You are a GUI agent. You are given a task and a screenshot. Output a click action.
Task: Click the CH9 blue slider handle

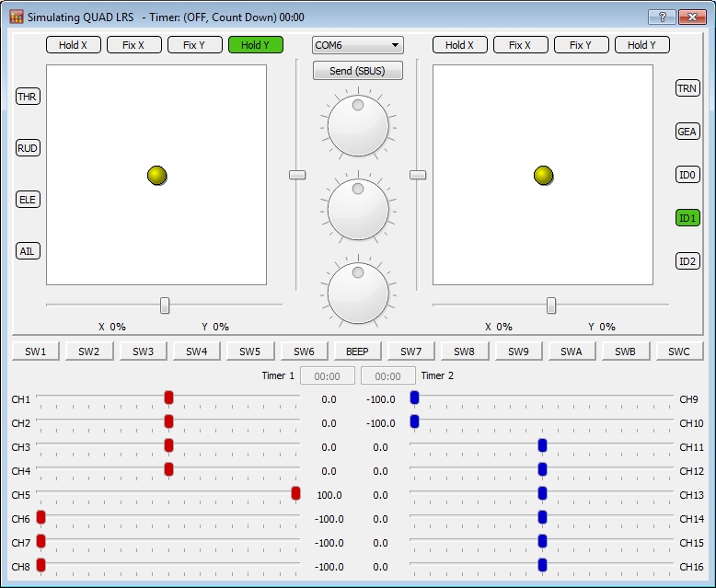[x=414, y=398]
